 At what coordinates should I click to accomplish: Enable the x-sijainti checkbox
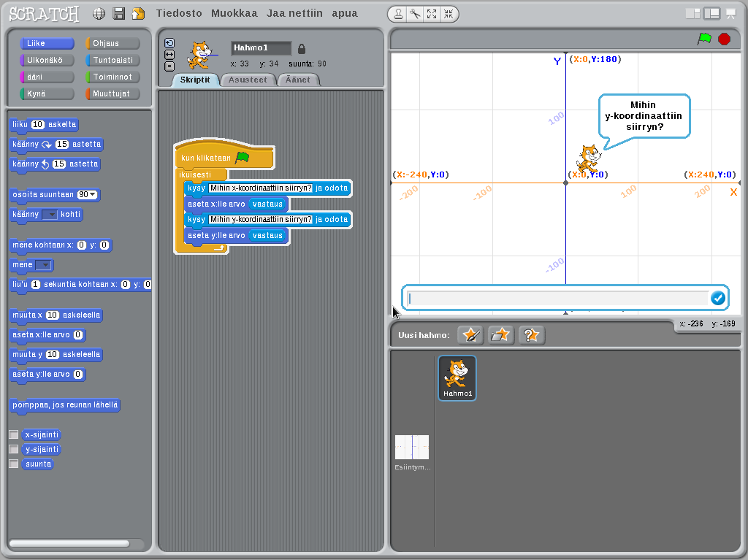click(14, 434)
